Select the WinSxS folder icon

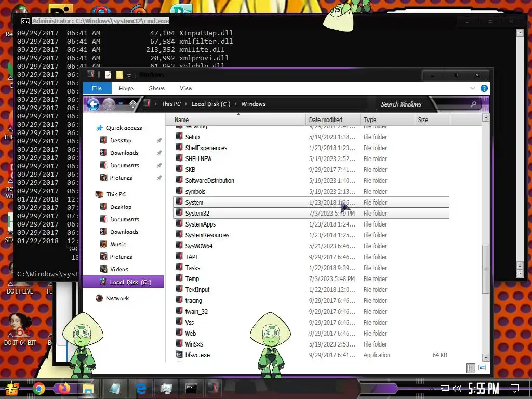(x=179, y=344)
